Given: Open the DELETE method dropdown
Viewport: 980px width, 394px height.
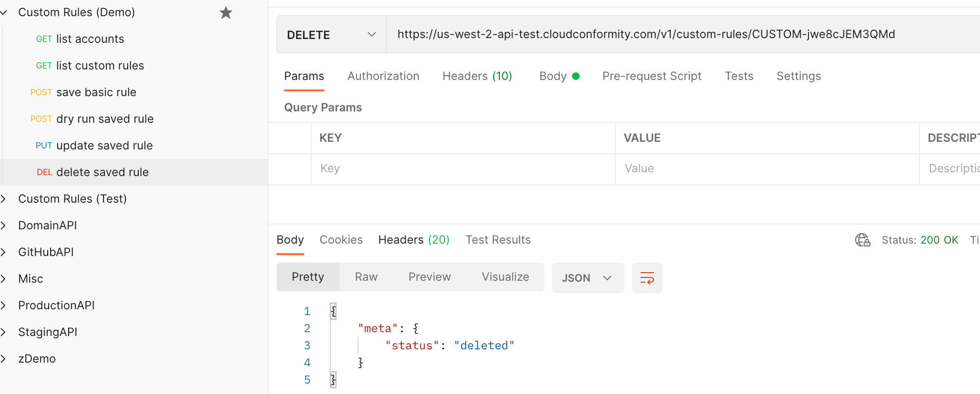Looking at the screenshot, I should [x=332, y=35].
